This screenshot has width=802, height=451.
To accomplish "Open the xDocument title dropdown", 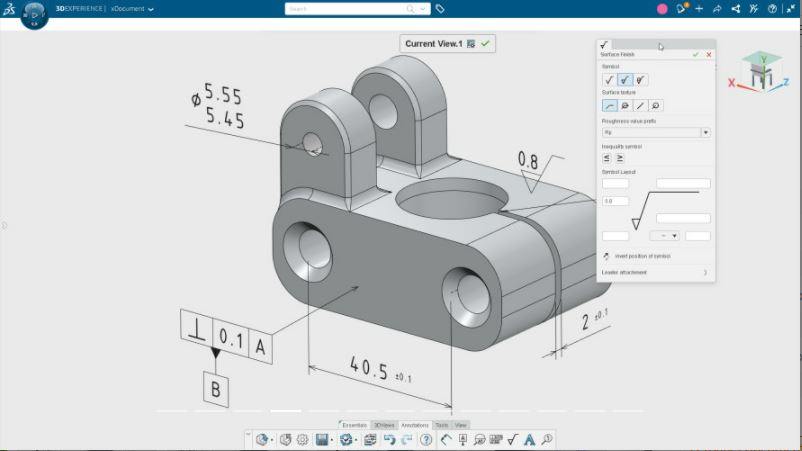I will pyautogui.click(x=151, y=9).
